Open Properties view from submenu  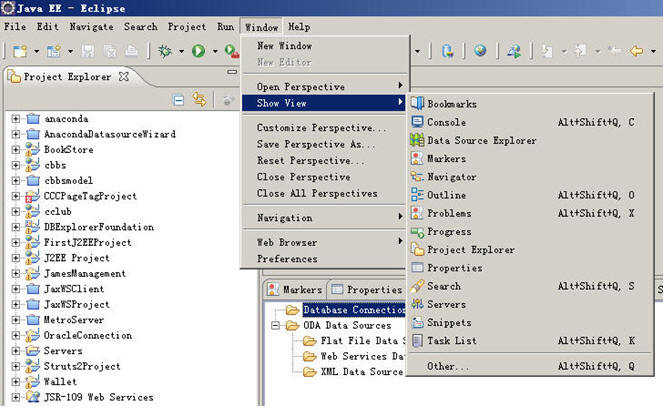(530, 268)
